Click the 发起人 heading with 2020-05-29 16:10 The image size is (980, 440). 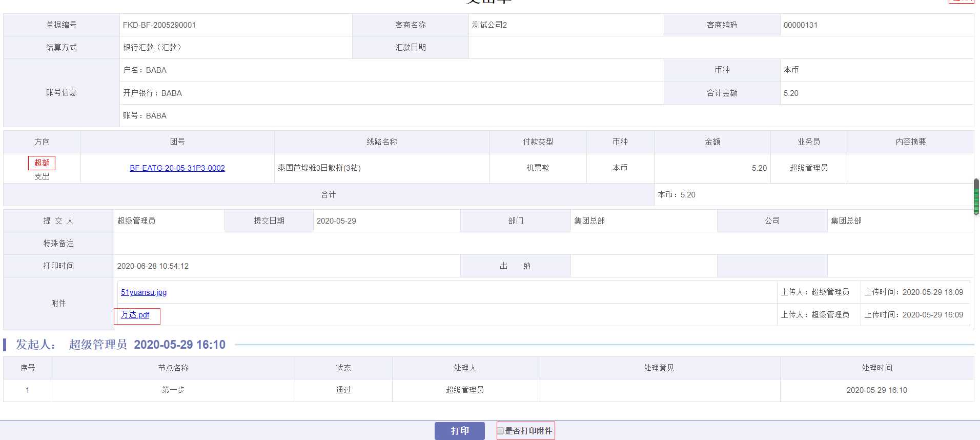point(120,345)
